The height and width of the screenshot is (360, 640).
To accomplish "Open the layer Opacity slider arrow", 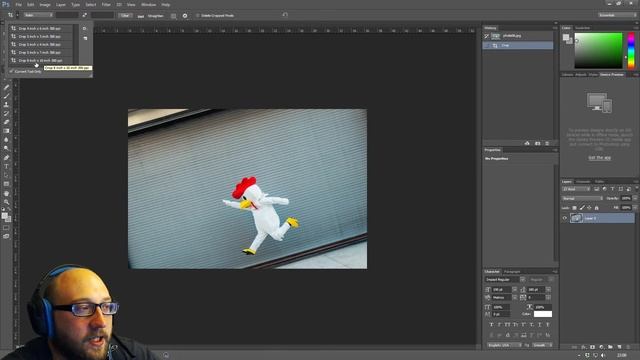I will tap(635, 198).
